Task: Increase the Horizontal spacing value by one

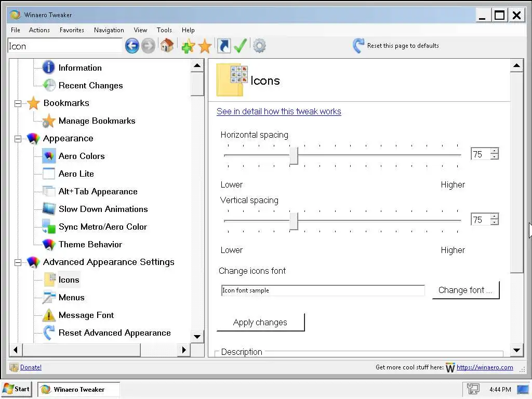Action: coord(495,151)
